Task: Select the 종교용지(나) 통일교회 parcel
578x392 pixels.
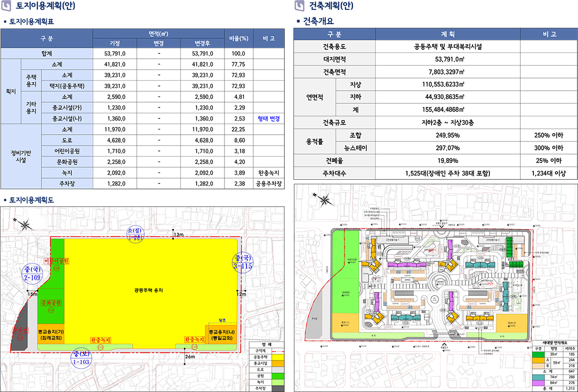Action: click(223, 335)
